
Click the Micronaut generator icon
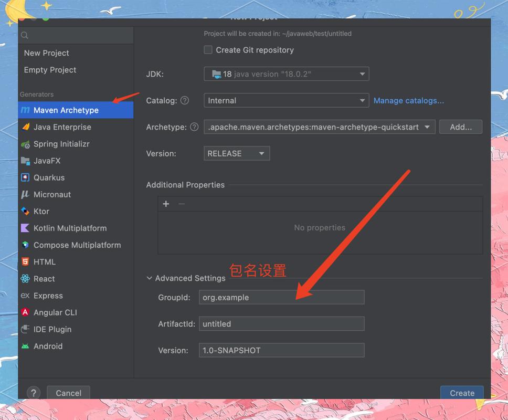[x=25, y=194]
